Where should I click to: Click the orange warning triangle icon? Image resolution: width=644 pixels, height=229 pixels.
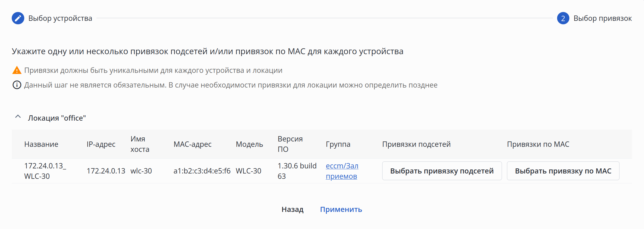(x=17, y=70)
